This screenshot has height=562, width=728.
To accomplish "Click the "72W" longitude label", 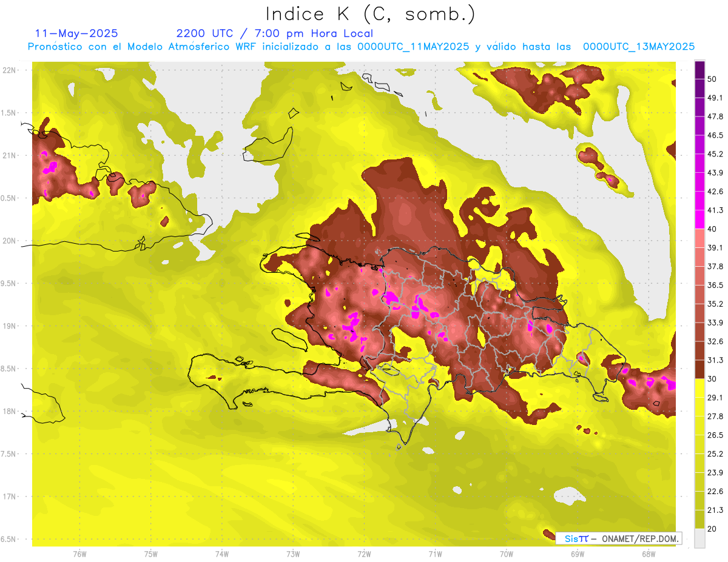I will pos(364,554).
